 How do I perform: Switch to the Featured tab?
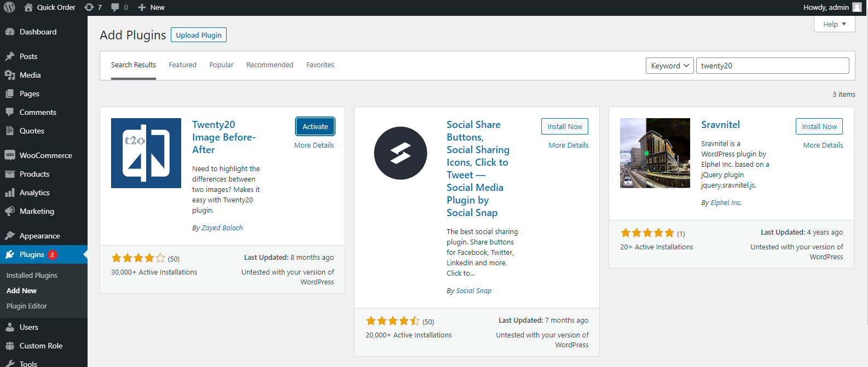(183, 65)
